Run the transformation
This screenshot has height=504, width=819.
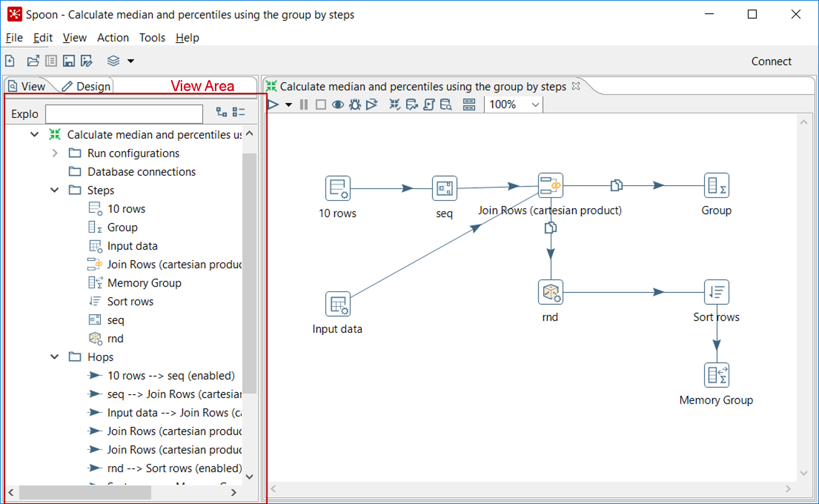273,104
